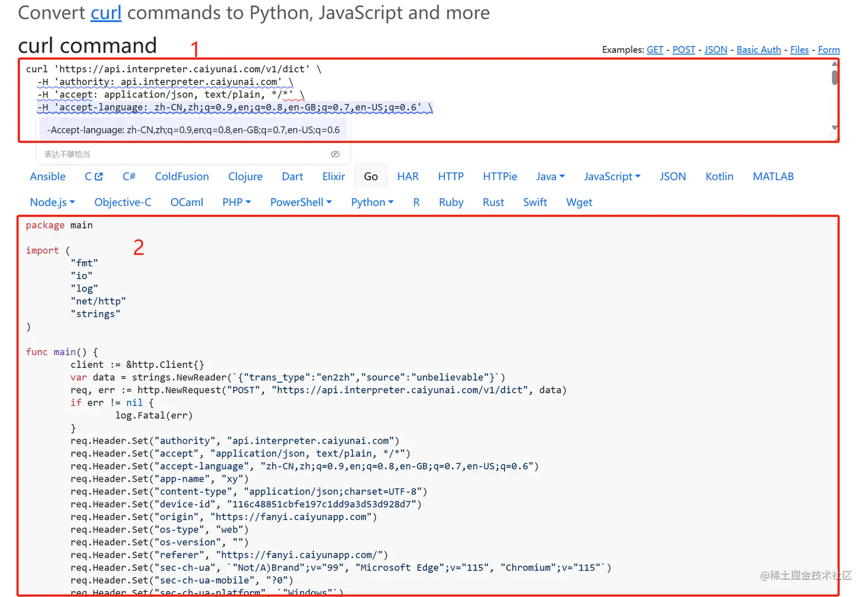Expand the Python language dropdown

tap(372, 203)
